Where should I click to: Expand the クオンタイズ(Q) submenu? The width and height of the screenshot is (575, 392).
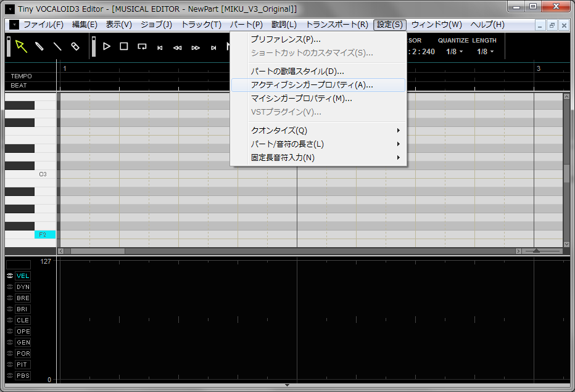318,131
